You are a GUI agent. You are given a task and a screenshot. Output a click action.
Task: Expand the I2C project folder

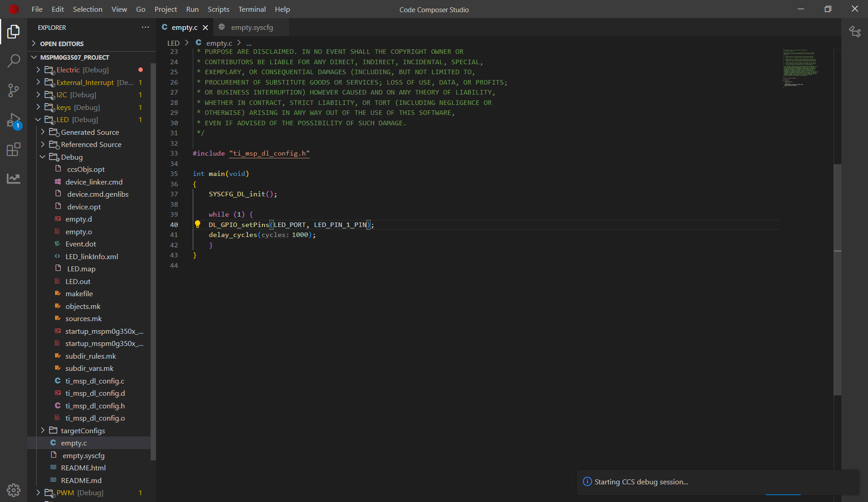click(89, 95)
